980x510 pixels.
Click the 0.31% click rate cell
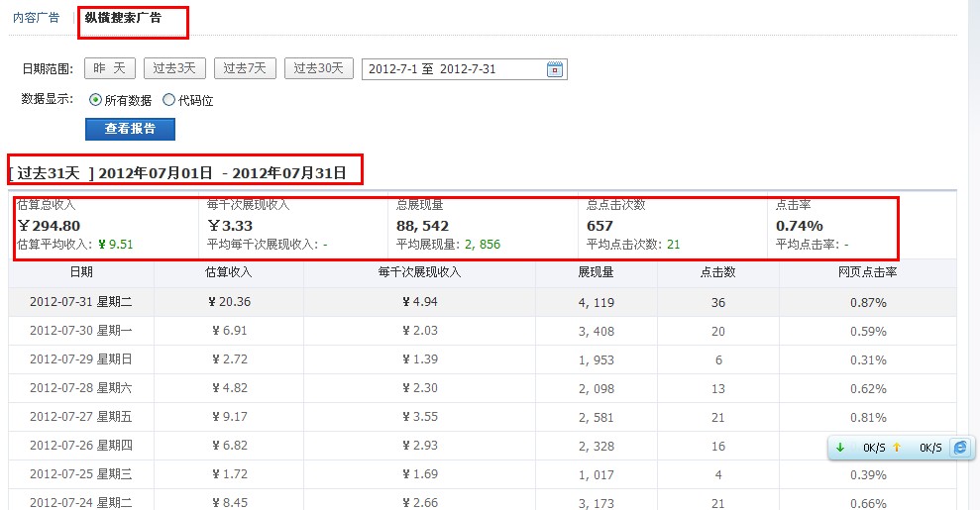coord(868,360)
